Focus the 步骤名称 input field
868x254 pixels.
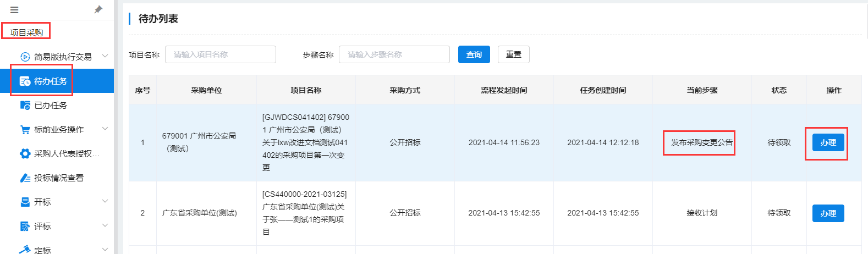394,54
